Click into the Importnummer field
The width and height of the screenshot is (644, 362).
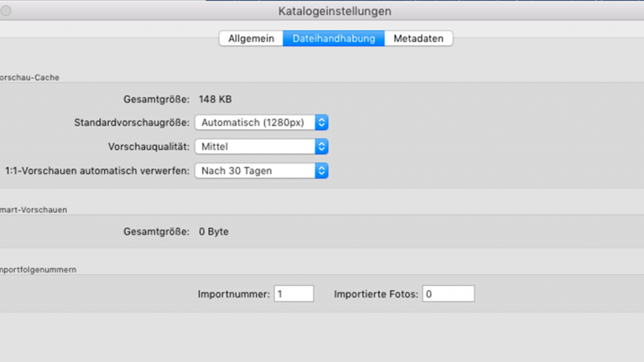[293, 294]
